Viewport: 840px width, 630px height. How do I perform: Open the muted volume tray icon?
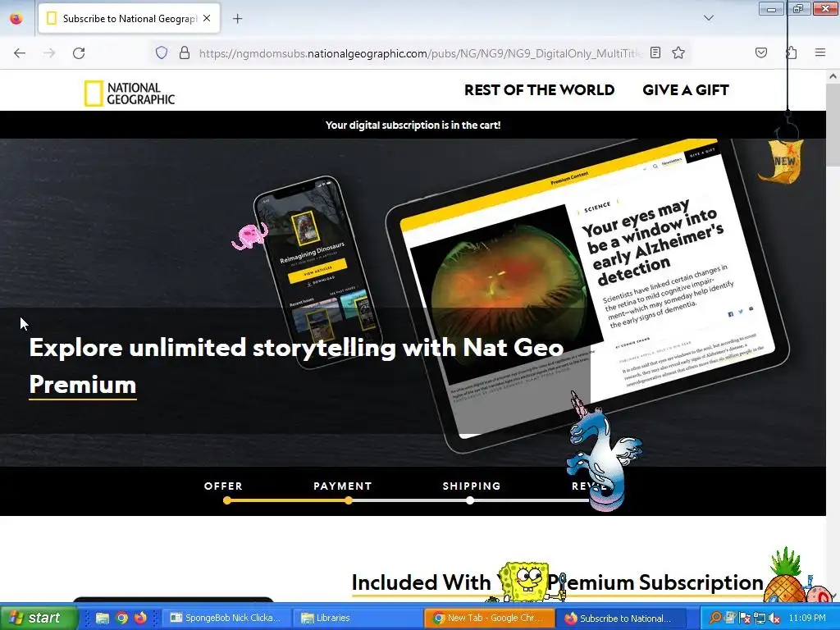tap(774, 618)
